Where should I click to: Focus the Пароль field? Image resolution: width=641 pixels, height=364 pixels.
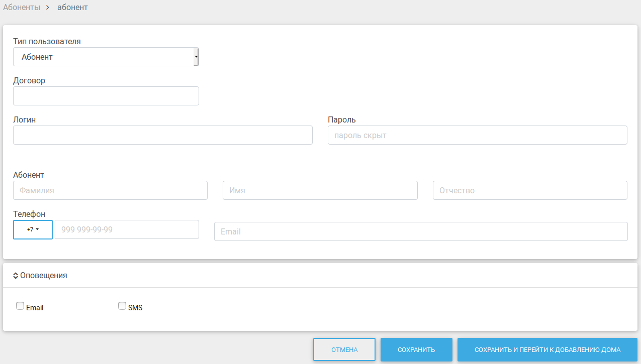478,135
